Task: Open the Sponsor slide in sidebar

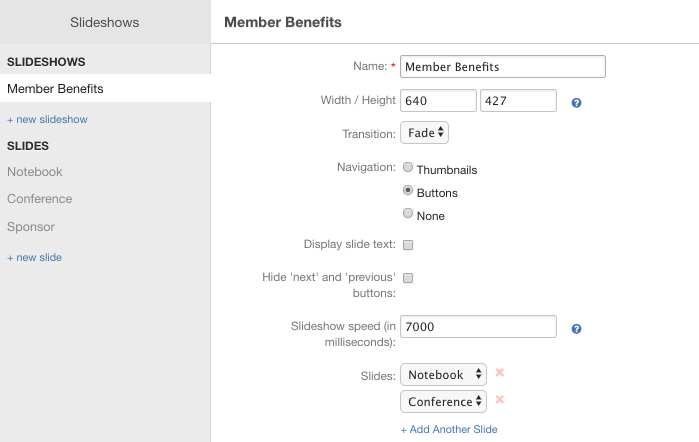Action: (x=31, y=227)
